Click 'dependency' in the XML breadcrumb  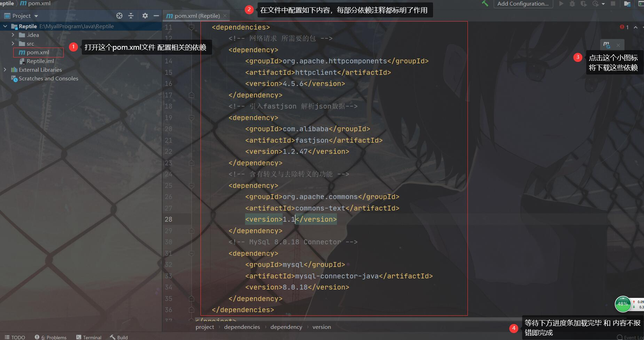point(286,327)
